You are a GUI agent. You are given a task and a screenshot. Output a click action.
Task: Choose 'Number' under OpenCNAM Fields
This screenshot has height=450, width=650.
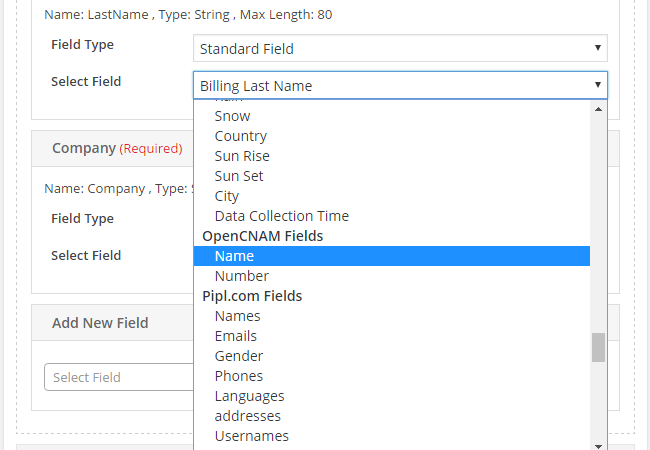click(x=242, y=276)
